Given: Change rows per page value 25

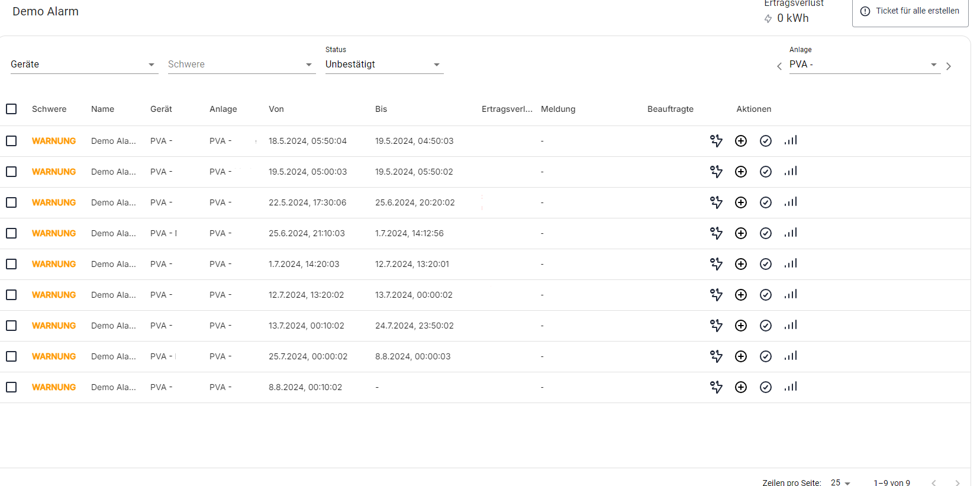Looking at the screenshot, I should pyautogui.click(x=840, y=482).
